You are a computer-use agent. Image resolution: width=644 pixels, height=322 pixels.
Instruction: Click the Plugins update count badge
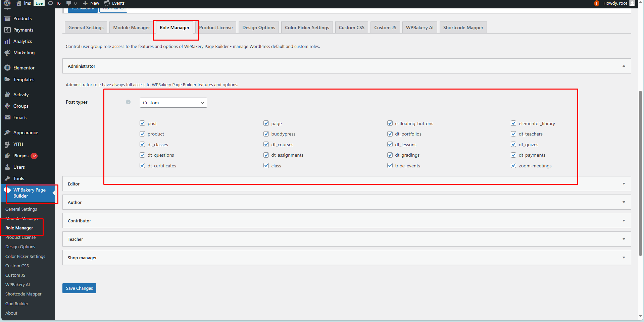click(34, 156)
